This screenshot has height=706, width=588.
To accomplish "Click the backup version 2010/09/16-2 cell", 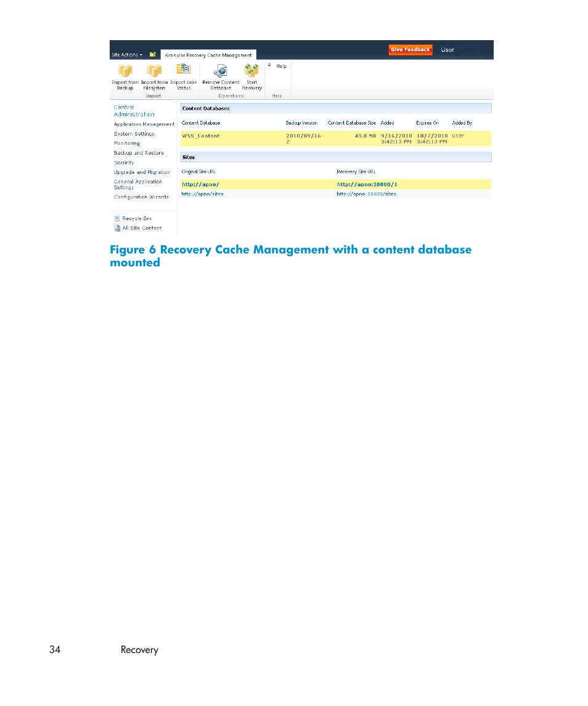I will click(305, 139).
